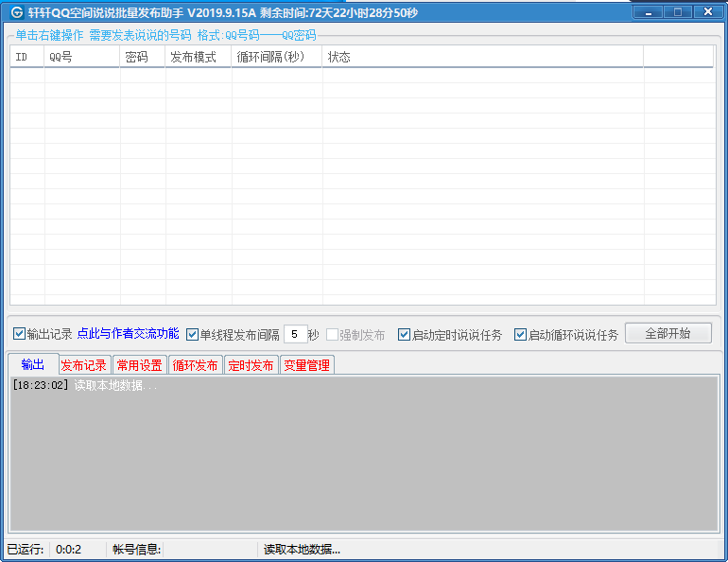728x562 pixels.
Task: Open the 定时发布 tab
Action: click(251, 365)
